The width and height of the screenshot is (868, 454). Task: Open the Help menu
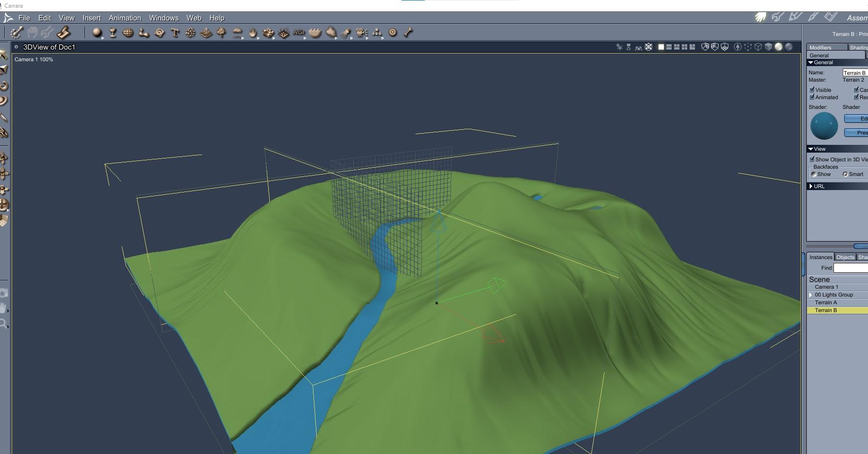pos(217,18)
